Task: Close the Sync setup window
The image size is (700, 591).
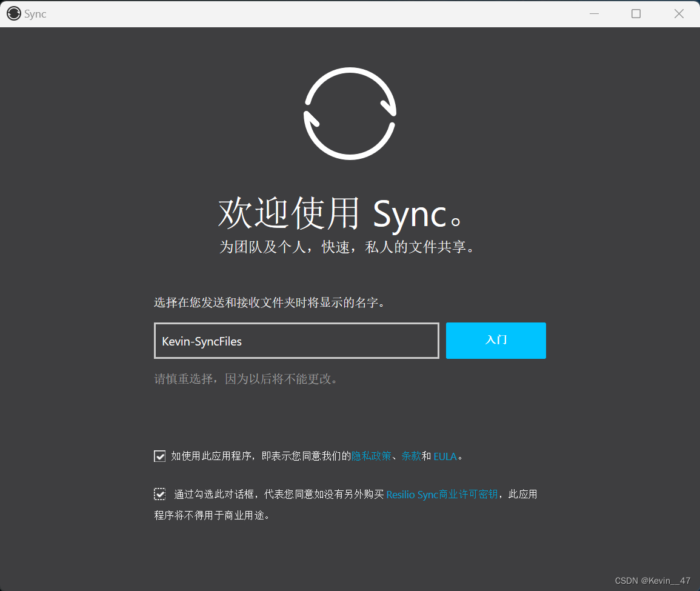Action: [x=679, y=14]
